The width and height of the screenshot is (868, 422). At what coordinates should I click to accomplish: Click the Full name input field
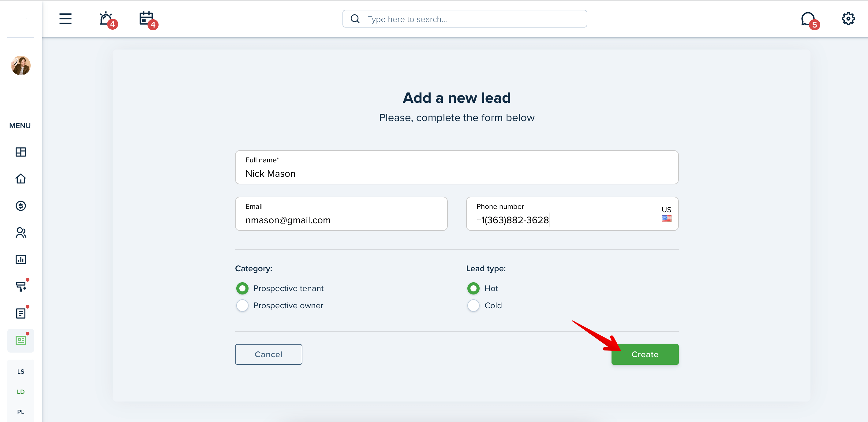click(x=457, y=167)
